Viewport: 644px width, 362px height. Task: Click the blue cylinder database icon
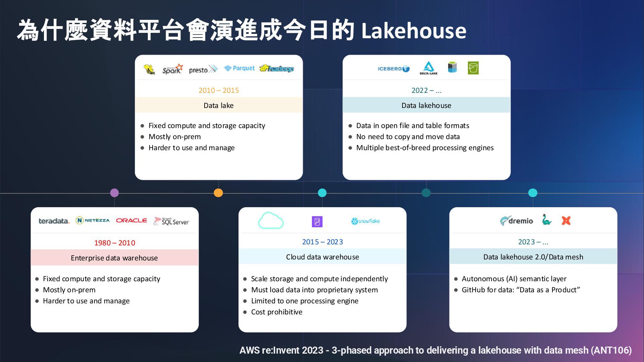click(452, 67)
